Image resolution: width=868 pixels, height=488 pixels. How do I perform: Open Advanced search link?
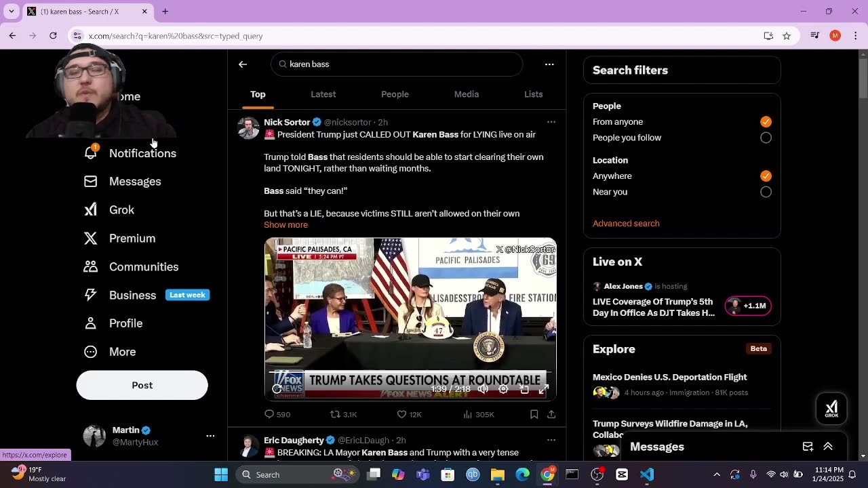pyautogui.click(x=626, y=224)
